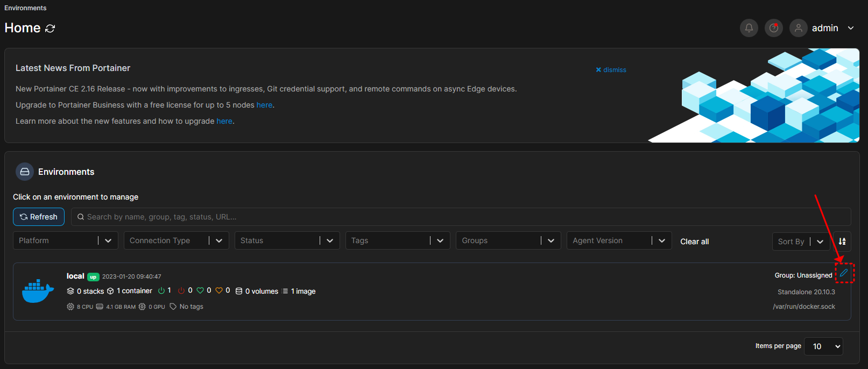Viewport: 868px width, 369px height.
Task: Click the Environments section icon
Action: [25, 172]
